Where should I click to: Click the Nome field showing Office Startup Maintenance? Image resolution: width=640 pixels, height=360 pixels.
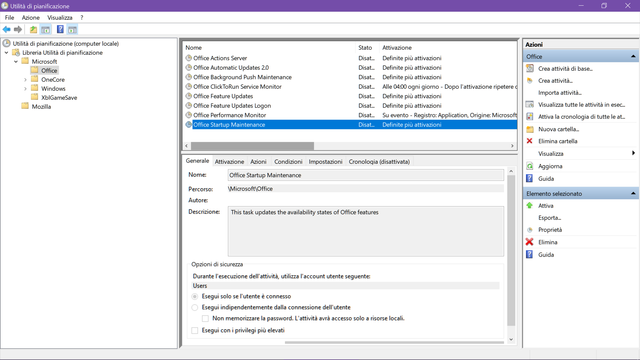366,175
